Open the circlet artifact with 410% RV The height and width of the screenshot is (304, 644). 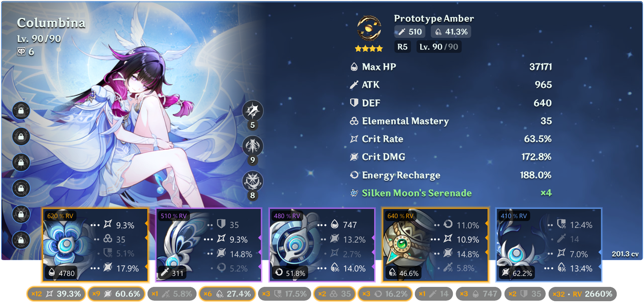(549, 245)
